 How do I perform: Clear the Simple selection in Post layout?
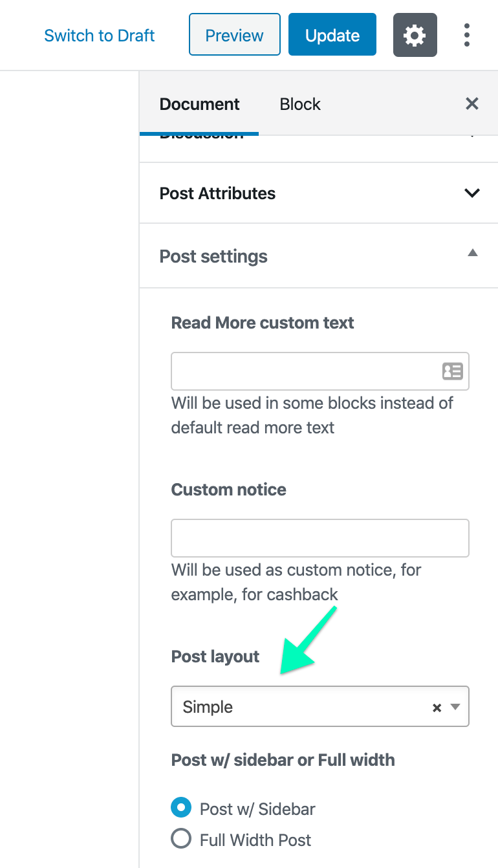tap(437, 708)
